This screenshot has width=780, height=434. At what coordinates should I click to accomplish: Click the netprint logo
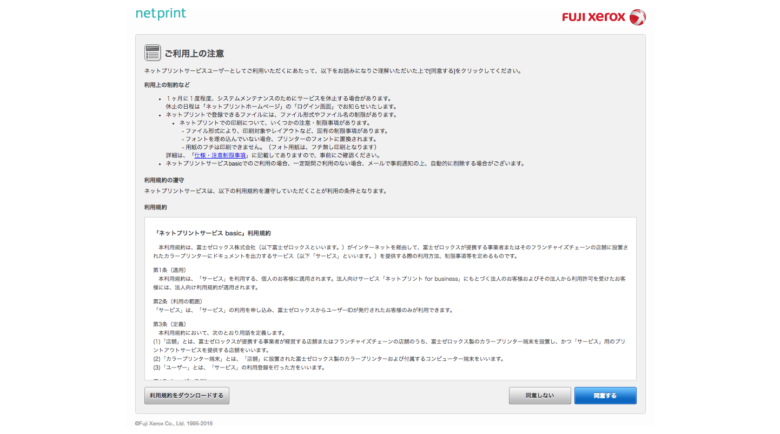click(161, 13)
